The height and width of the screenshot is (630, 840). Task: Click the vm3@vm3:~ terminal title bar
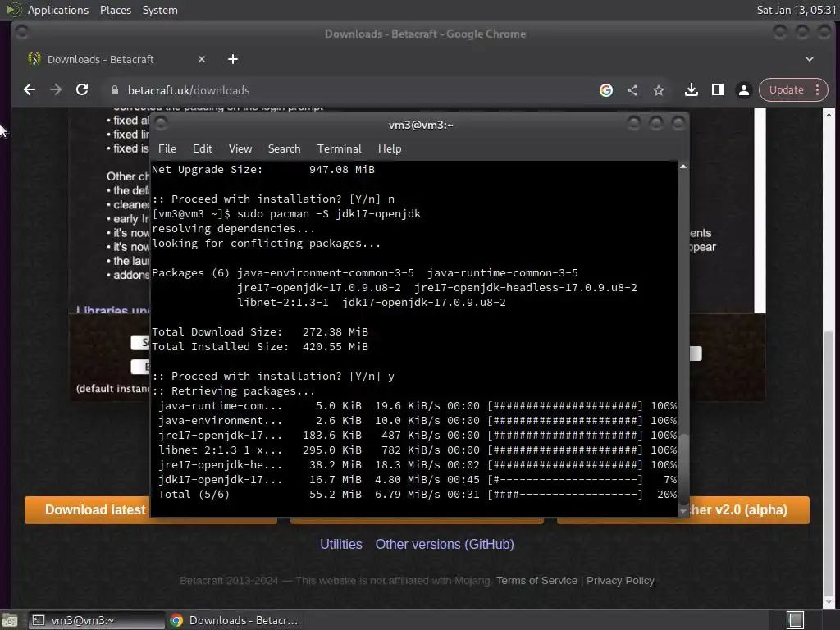point(421,125)
